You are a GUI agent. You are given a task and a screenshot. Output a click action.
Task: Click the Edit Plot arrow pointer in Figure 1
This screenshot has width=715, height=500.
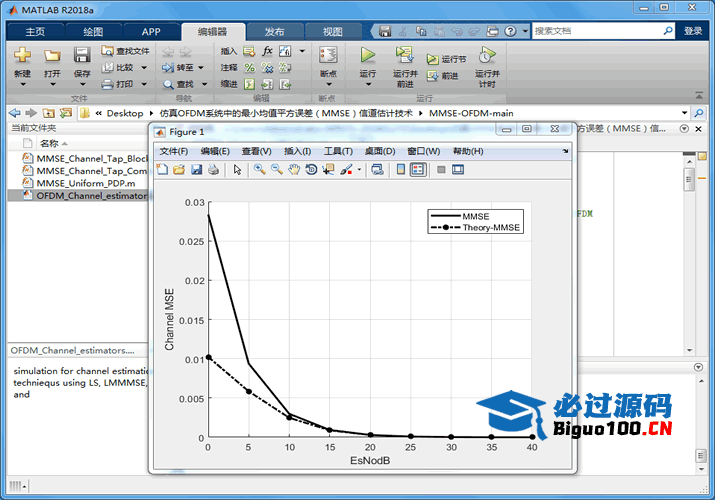click(237, 170)
